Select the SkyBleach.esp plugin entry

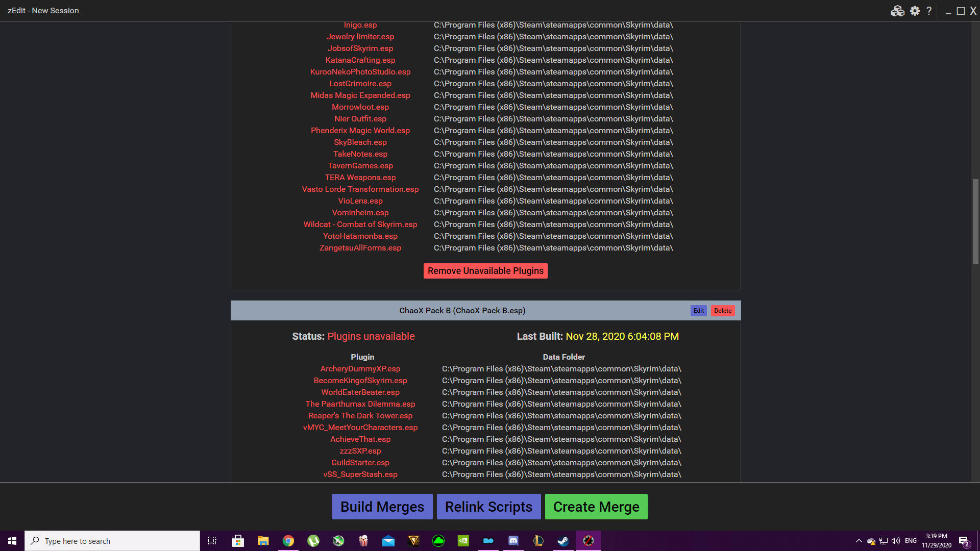(360, 142)
